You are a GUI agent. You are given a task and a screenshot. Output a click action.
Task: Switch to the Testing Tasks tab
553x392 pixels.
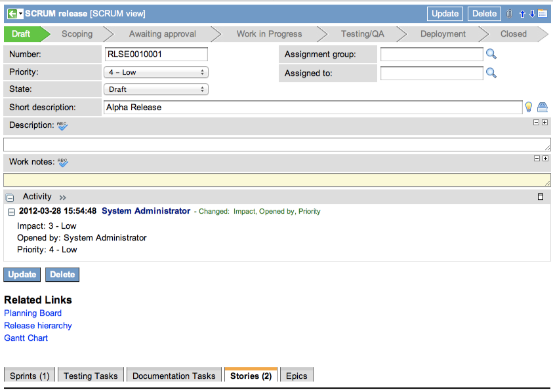pos(91,376)
